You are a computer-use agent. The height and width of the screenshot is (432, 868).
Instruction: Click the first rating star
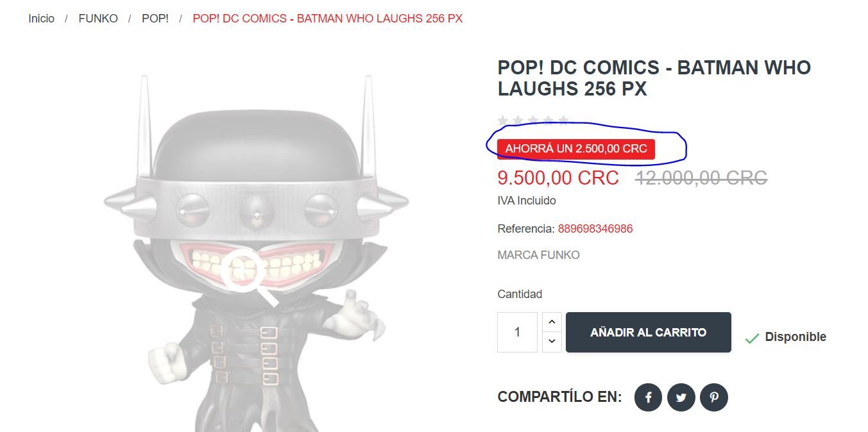[503, 120]
